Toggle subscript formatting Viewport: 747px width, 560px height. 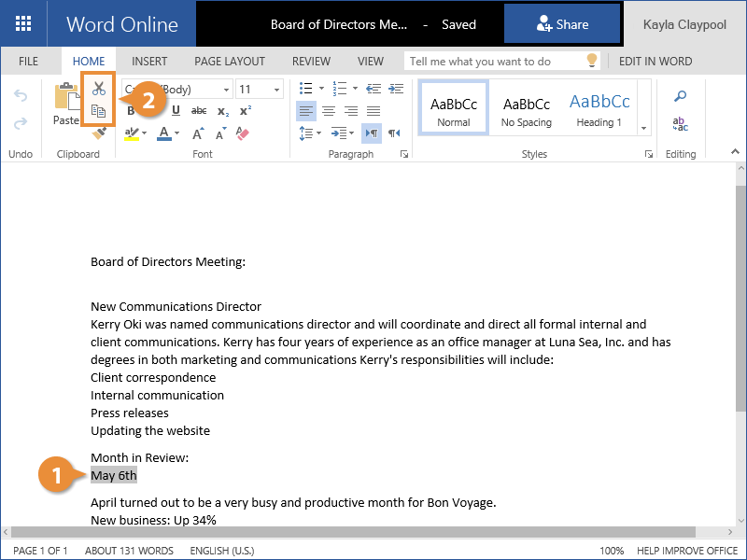click(x=222, y=111)
